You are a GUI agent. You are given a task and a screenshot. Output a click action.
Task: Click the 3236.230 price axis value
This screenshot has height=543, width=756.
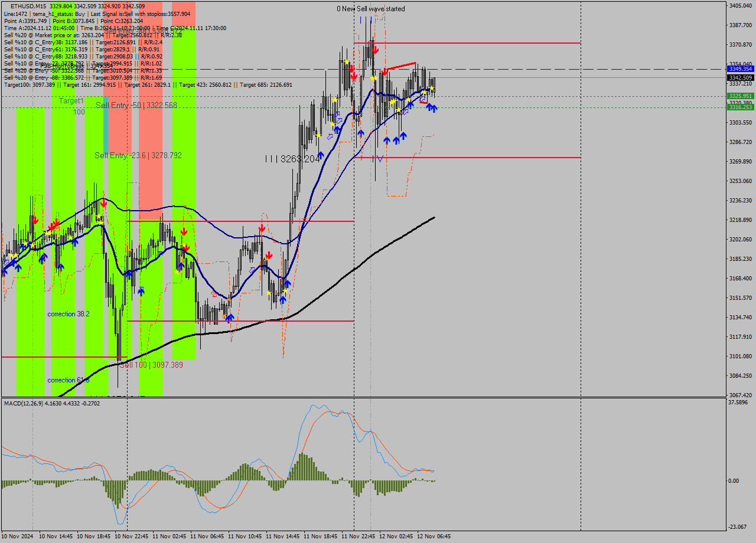point(740,200)
